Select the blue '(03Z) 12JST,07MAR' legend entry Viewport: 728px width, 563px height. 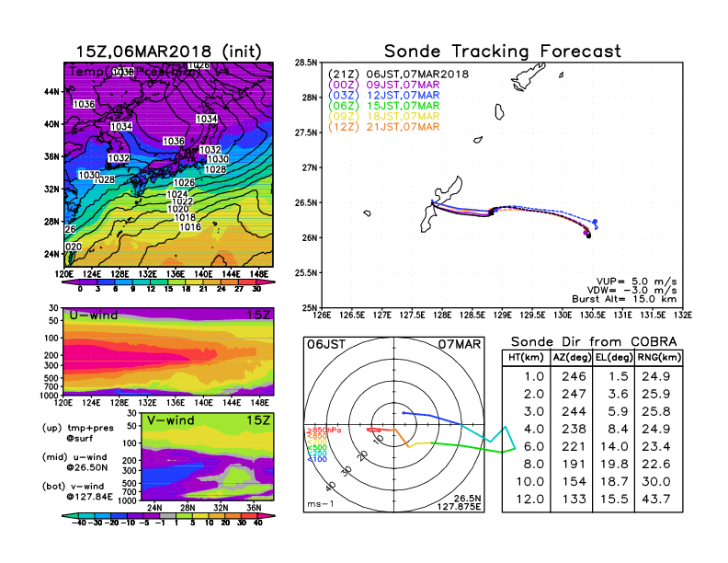pos(383,96)
